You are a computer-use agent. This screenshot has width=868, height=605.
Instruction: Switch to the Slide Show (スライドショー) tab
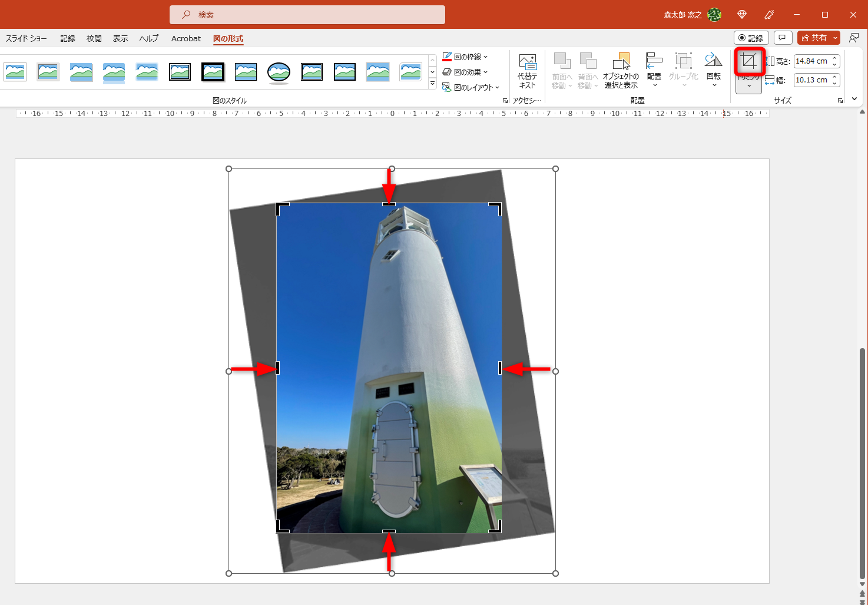point(26,38)
